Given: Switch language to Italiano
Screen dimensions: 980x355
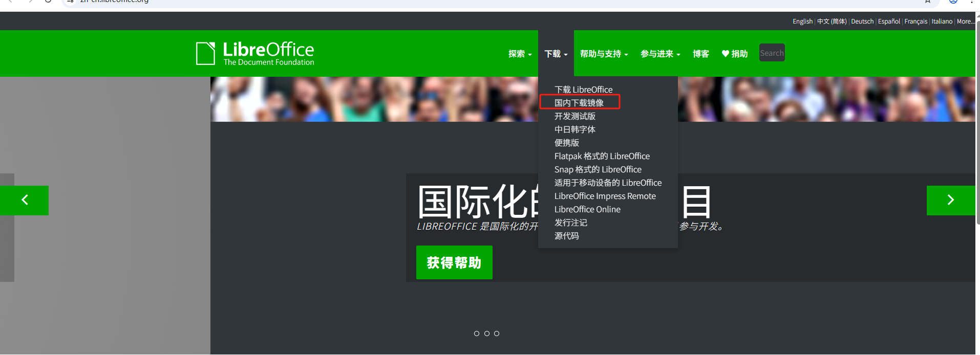Looking at the screenshot, I should point(942,21).
